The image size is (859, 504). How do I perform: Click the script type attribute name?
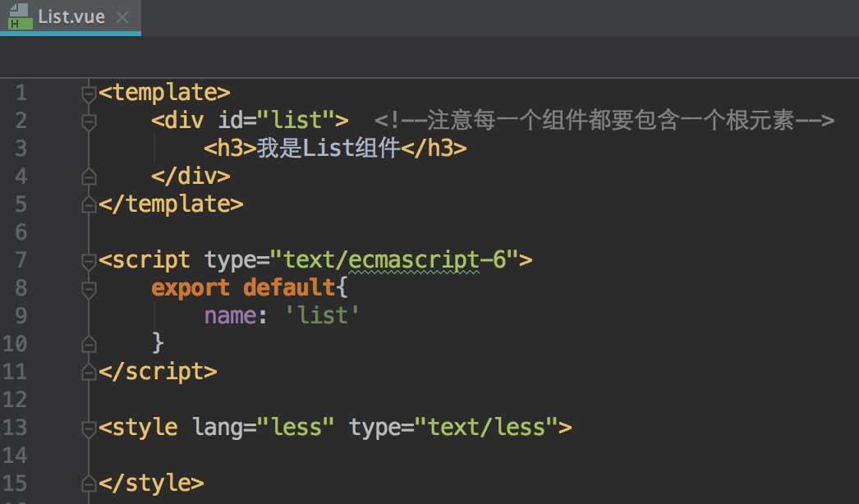[230, 260]
